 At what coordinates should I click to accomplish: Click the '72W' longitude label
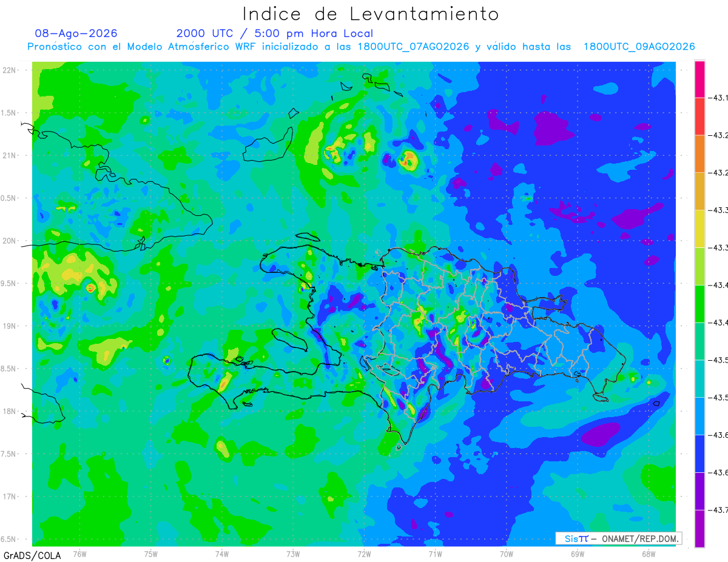point(364,554)
